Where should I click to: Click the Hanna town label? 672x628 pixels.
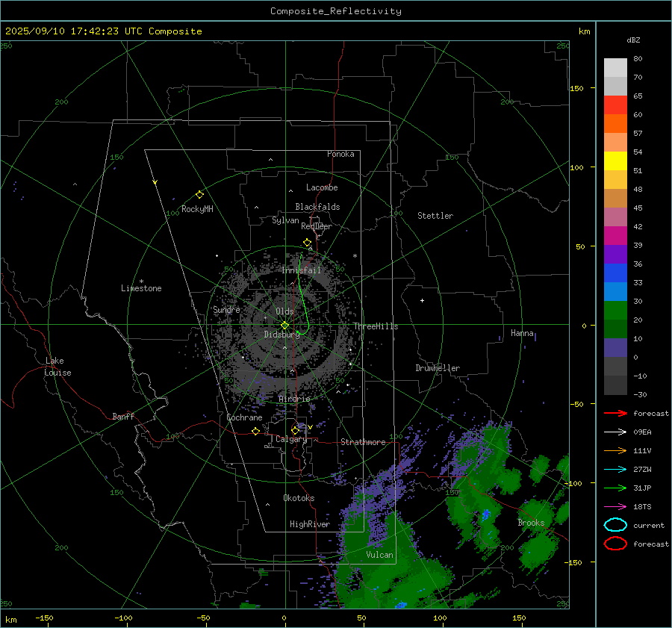[x=522, y=333]
